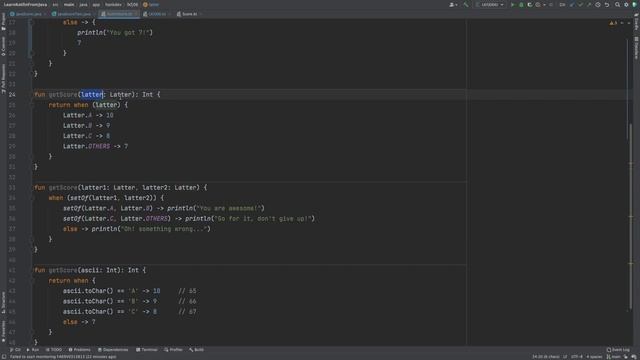640x360 pixels.
Task: Open the run configuration dropdown
Action: (x=490, y=4)
